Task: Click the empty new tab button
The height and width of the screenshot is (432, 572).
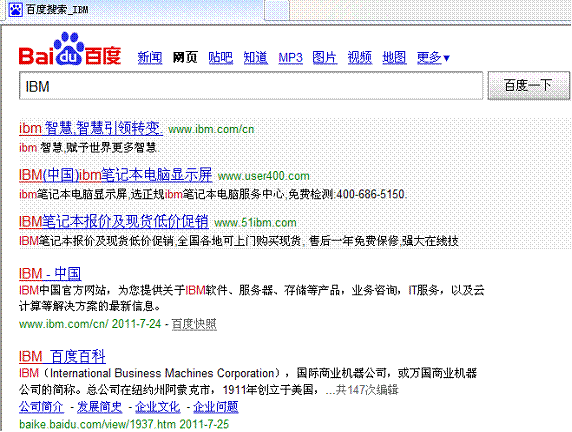Action: [x=277, y=10]
